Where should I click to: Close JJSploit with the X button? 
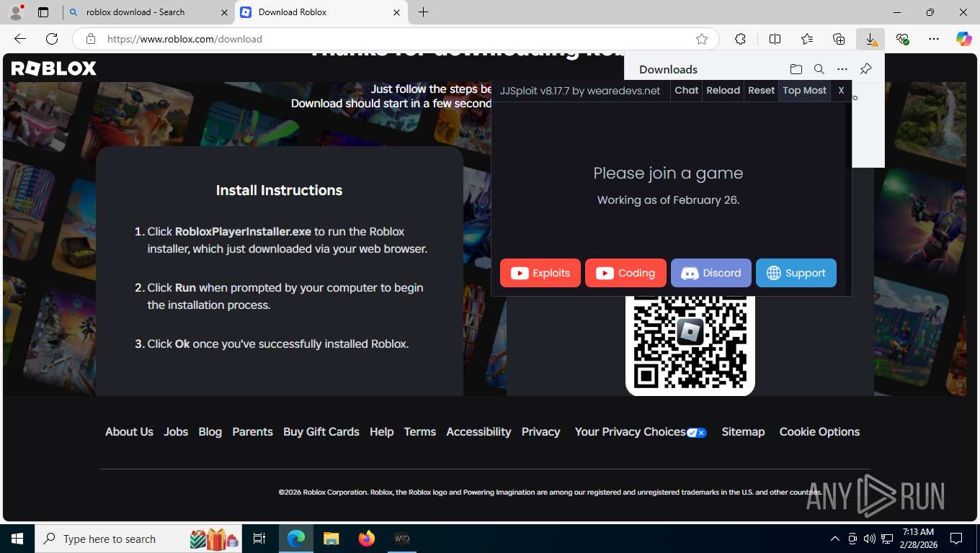click(x=841, y=90)
